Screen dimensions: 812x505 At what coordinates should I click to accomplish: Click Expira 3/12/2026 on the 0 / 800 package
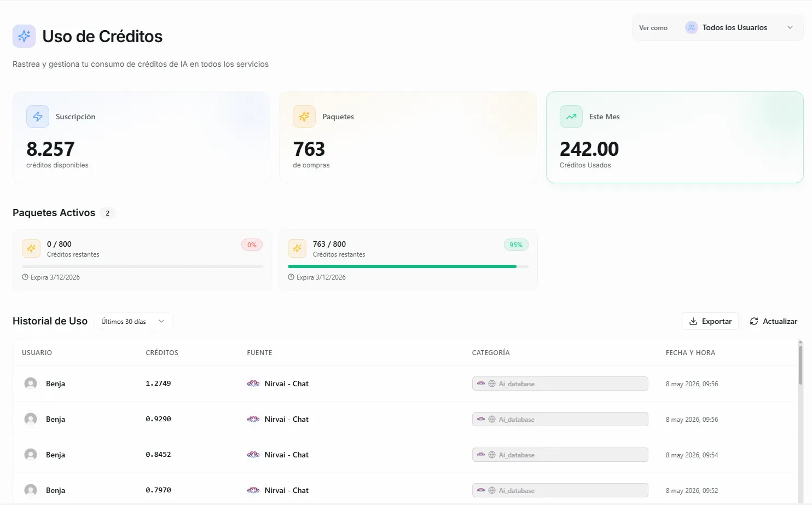(55, 277)
